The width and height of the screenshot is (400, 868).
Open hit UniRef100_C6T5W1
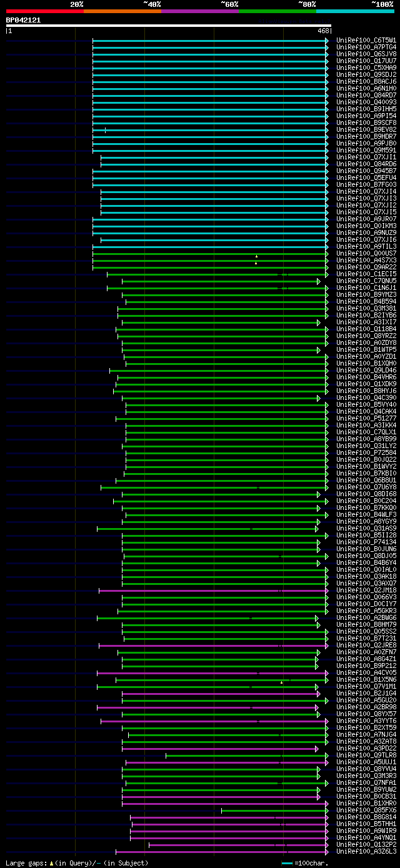pos(366,40)
